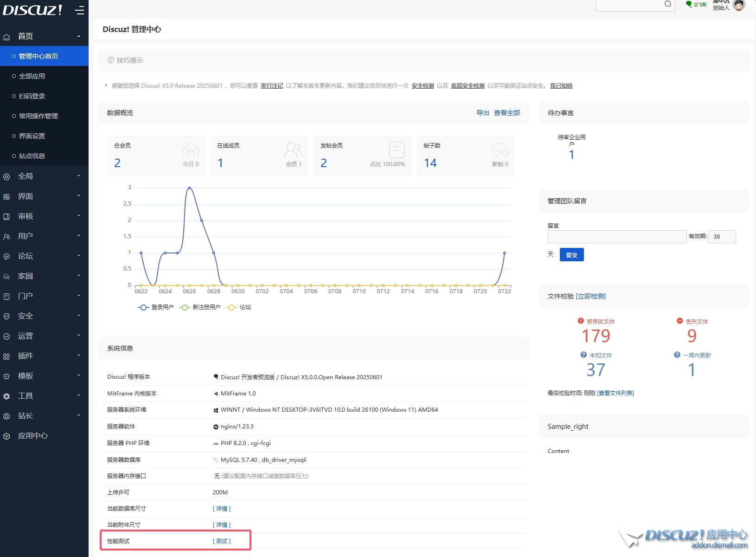Expand the 用户 sidebar section
The image size is (756, 557).
(x=44, y=236)
